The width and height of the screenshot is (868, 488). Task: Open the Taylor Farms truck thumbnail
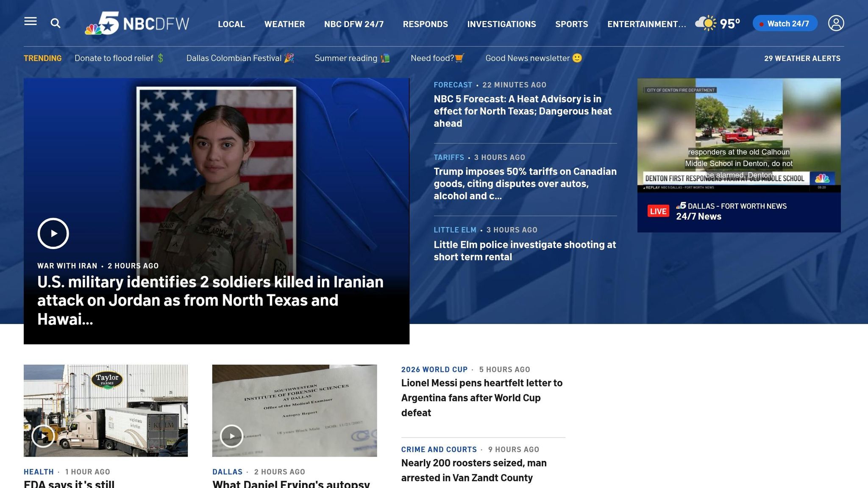coord(106,410)
